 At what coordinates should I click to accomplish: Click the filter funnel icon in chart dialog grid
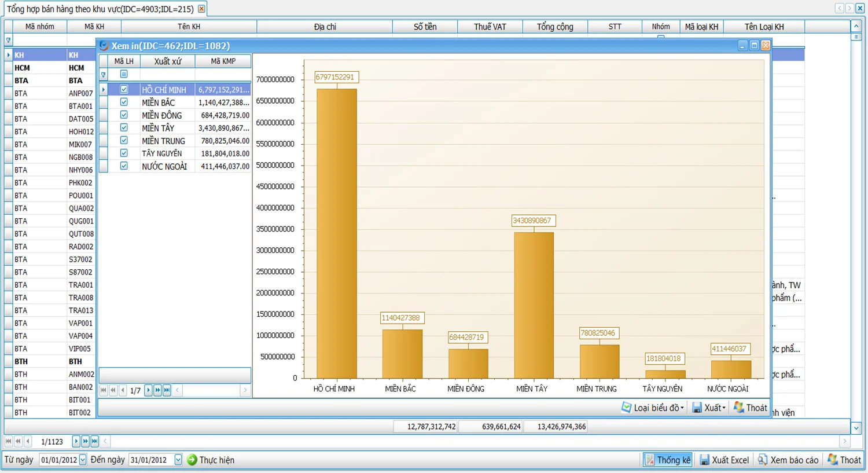104,74
